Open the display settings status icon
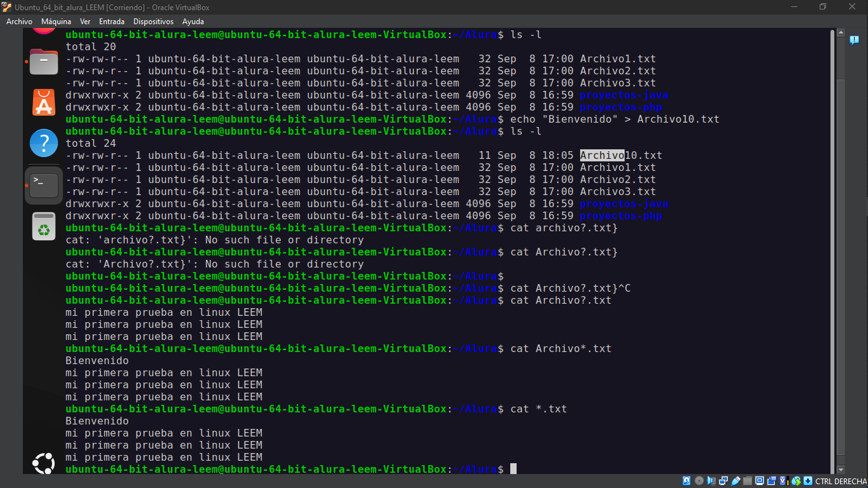 pyautogui.click(x=760, y=481)
